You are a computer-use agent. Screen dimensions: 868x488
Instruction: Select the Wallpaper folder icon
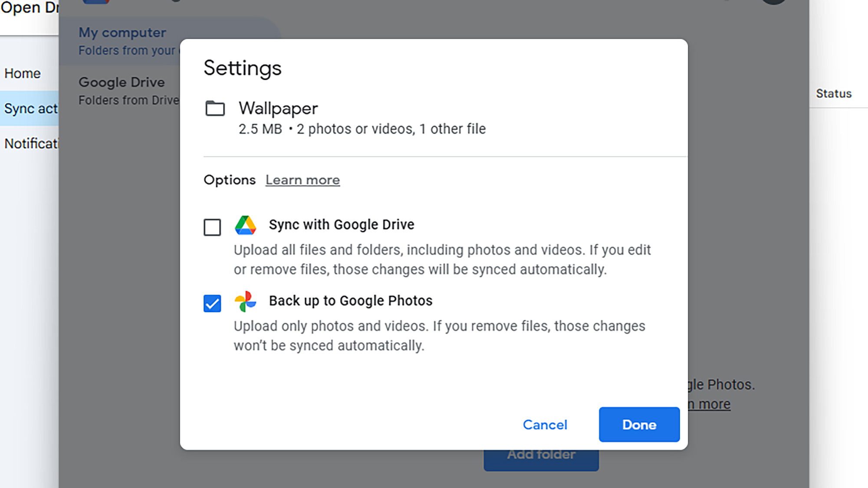[216, 109]
